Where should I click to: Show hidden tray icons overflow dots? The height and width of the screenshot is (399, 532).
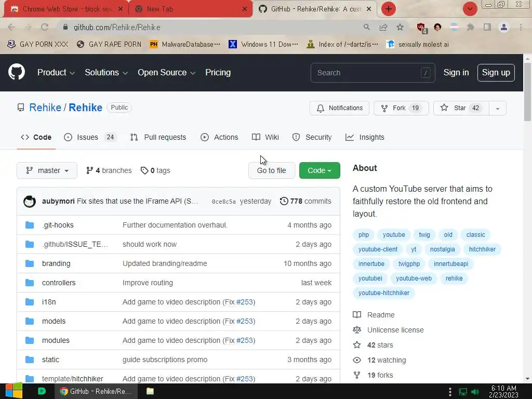(x=450, y=392)
